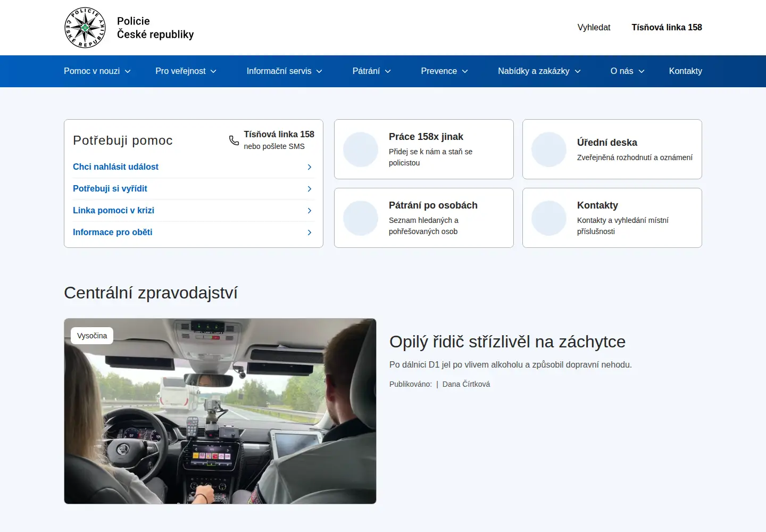Click the Potřebuji pomoc heading
The height and width of the screenshot is (532, 766).
point(123,140)
